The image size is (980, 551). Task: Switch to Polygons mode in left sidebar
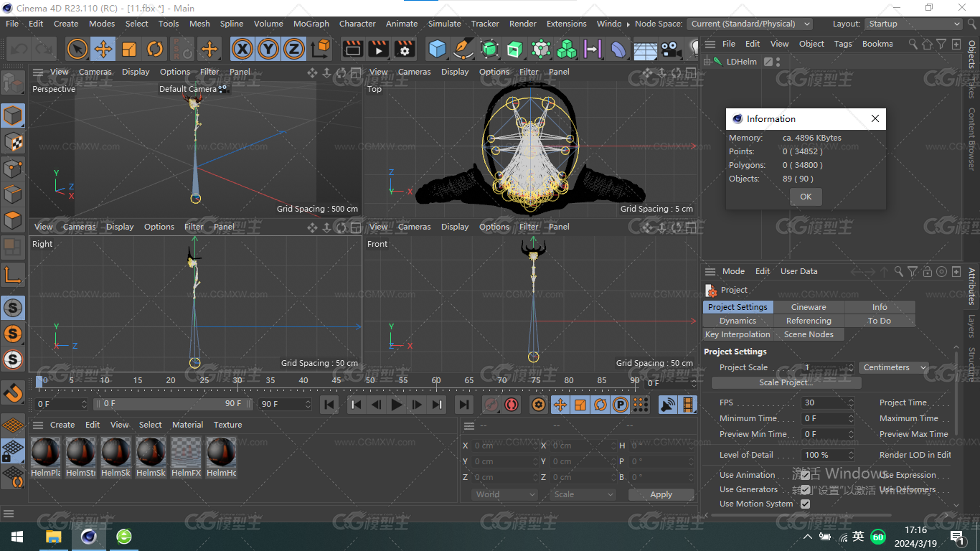click(13, 220)
